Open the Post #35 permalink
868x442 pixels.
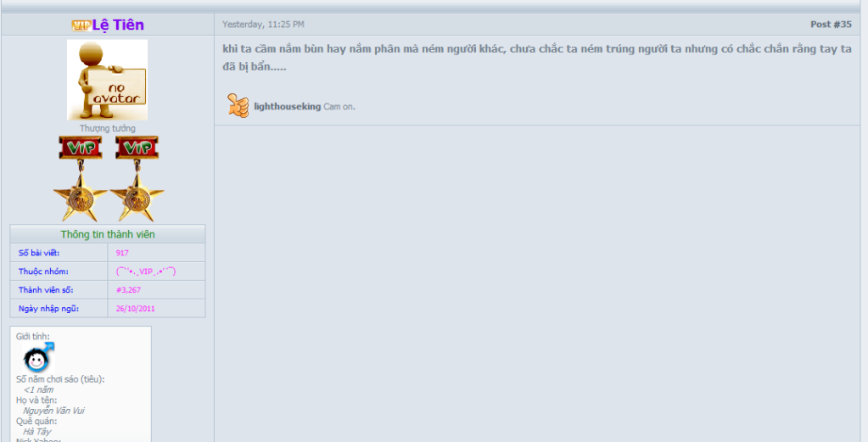click(831, 25)
